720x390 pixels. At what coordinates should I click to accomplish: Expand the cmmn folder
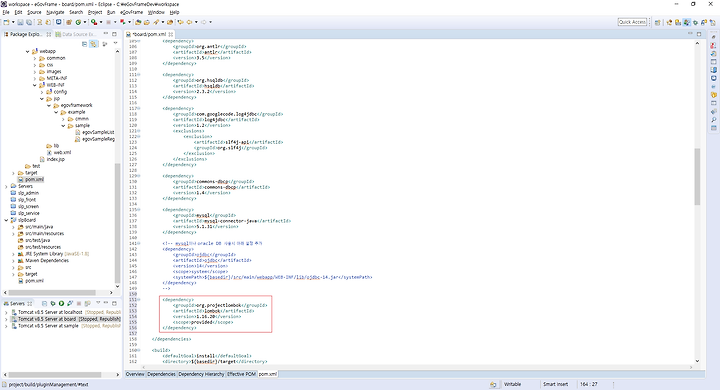pos(63,119)
